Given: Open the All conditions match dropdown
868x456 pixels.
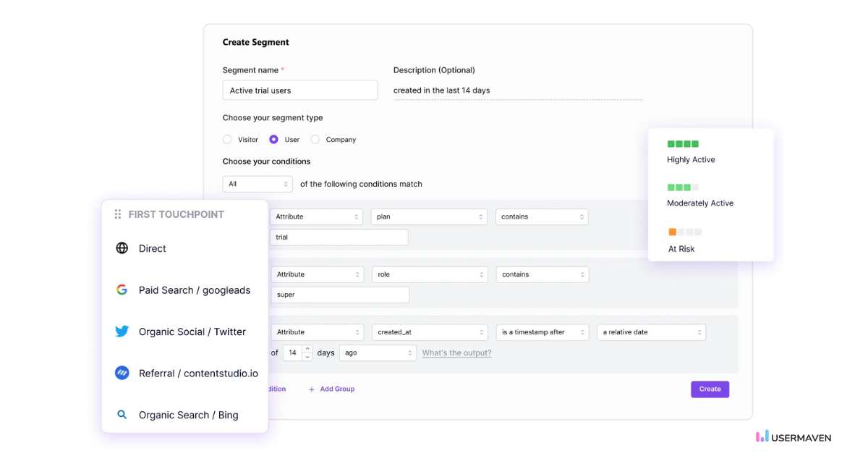Looking at the screenshot, I should tap(258, 184).
